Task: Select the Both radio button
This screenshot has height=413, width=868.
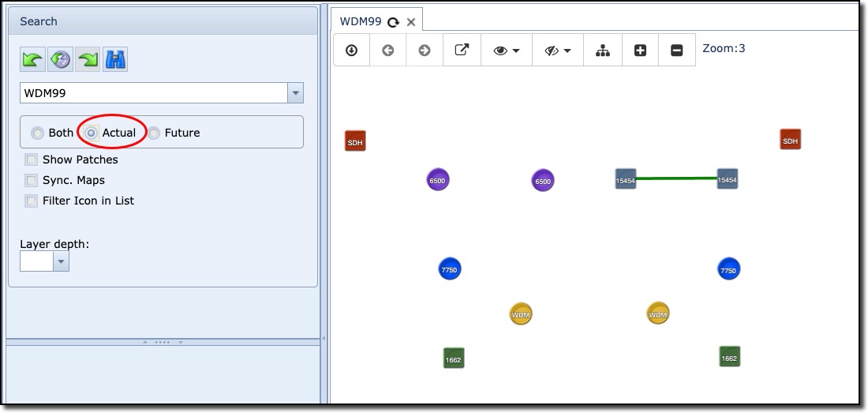Action: (x=38, y=133)
